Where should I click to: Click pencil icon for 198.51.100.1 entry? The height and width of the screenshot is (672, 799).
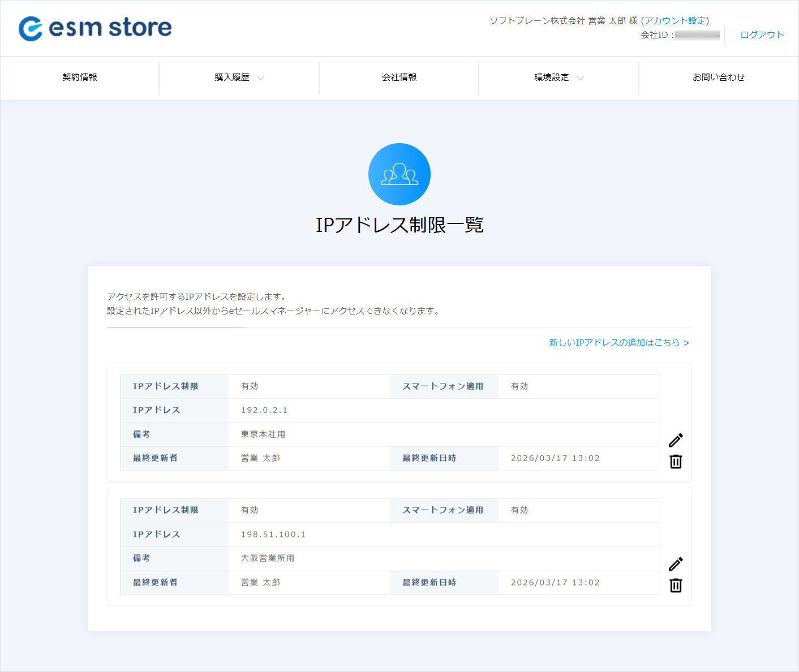676,564
